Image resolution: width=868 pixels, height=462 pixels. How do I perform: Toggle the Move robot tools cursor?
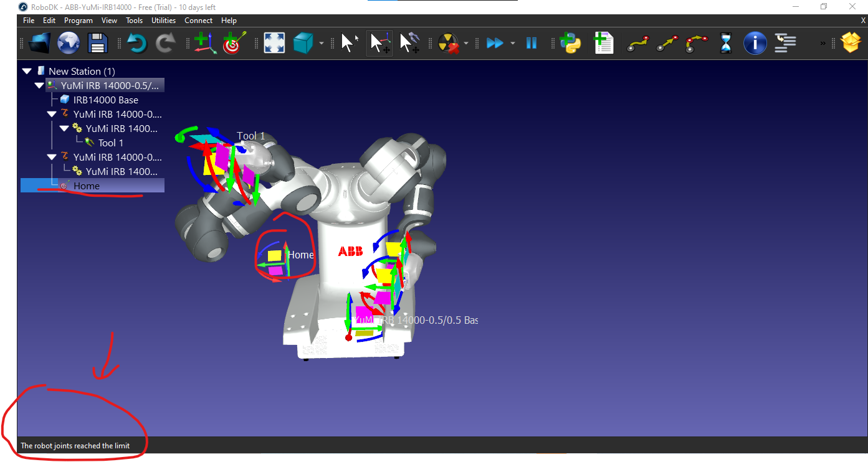point(409,43)
